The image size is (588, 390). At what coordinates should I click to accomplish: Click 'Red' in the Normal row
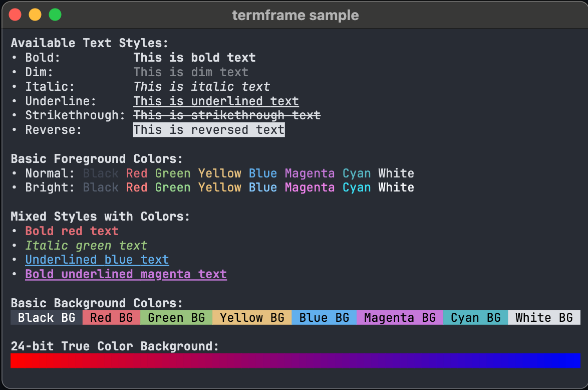click(137, 173)
